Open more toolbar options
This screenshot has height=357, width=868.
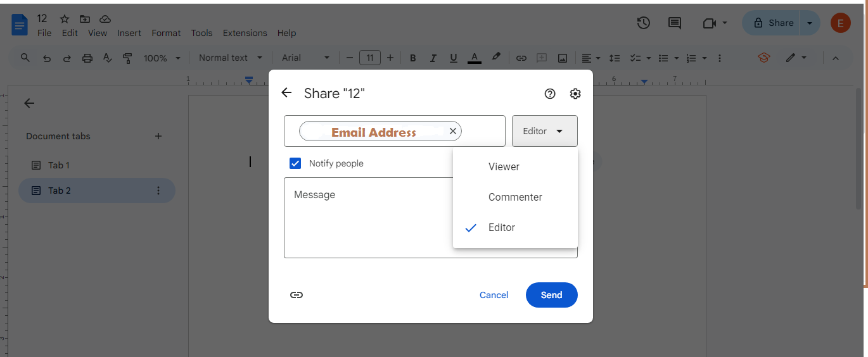coord(719,58)
